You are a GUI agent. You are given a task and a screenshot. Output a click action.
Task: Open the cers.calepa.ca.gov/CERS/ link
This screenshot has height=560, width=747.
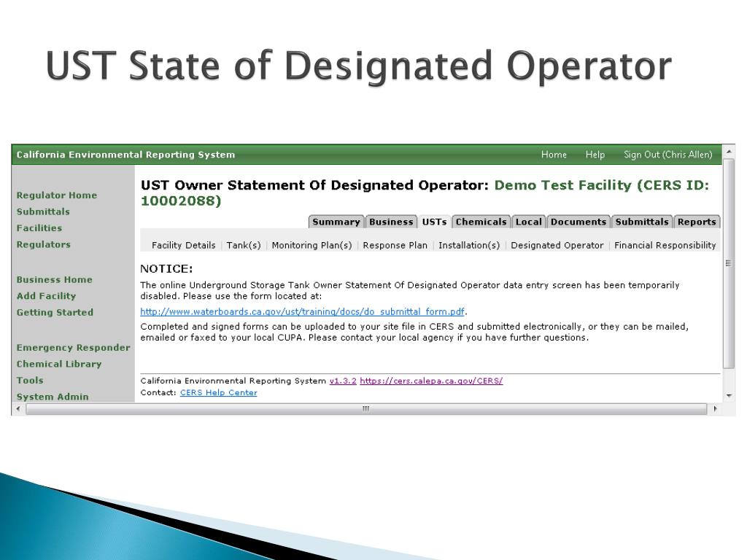(x=431, y=381)
